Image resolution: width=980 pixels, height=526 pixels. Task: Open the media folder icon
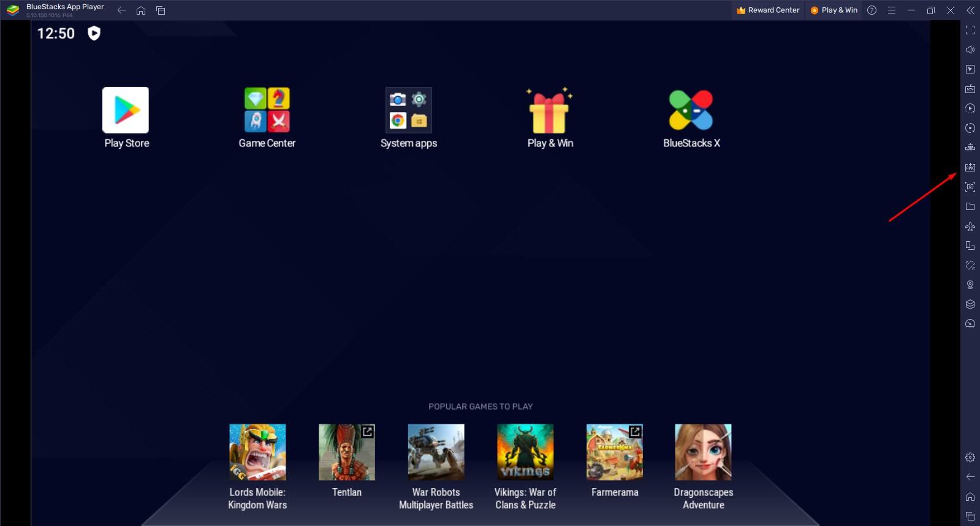point(970,206)
